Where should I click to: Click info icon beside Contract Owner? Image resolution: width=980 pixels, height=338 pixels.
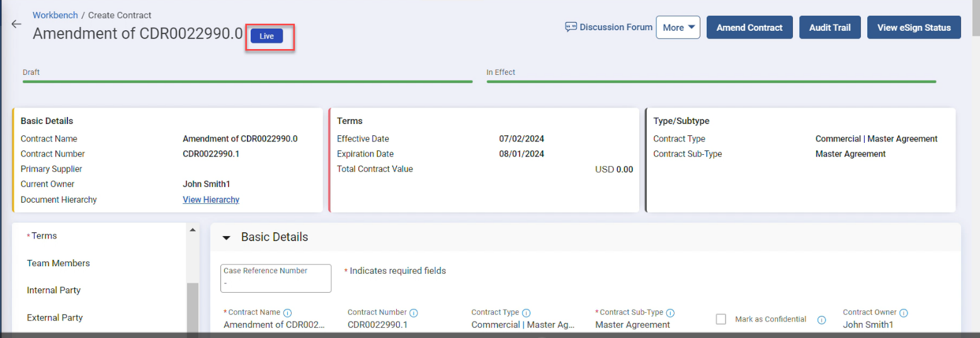(x=903, y=313)
